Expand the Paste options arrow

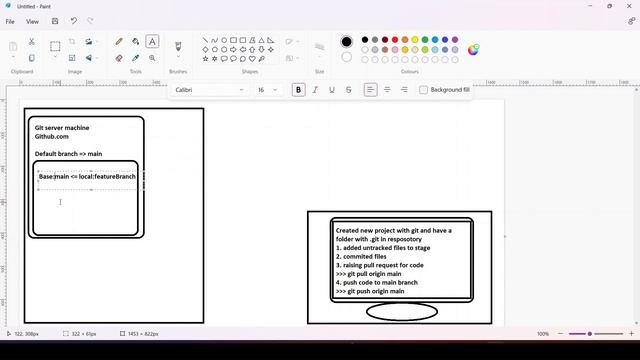tap(13, 58)
